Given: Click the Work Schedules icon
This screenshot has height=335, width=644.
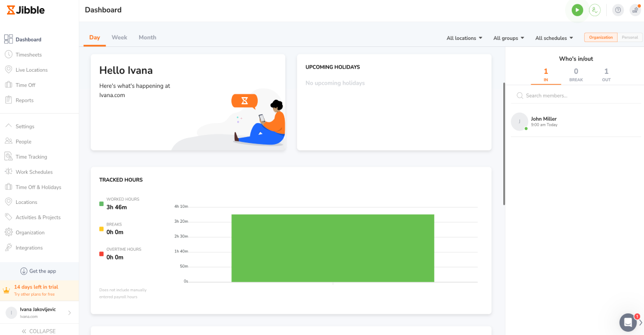Looking at the screenshot, I should tap(8, 172).
